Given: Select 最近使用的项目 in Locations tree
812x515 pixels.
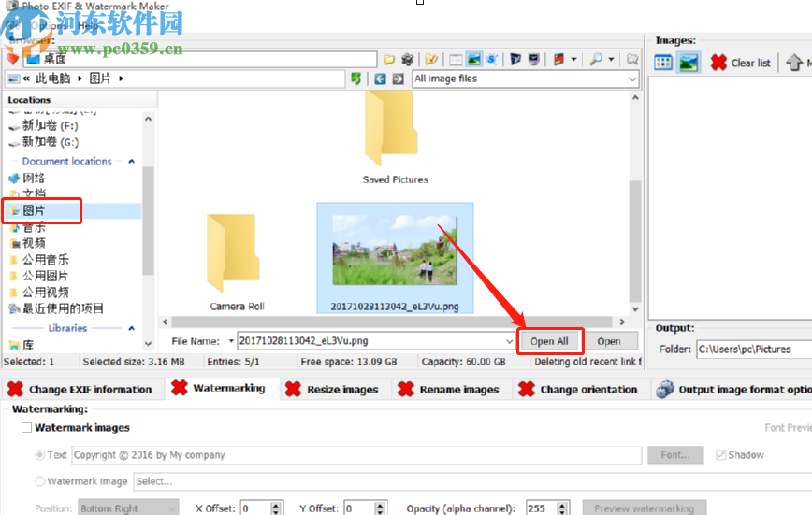Looking at the screenshot, I should click(63, 309).
